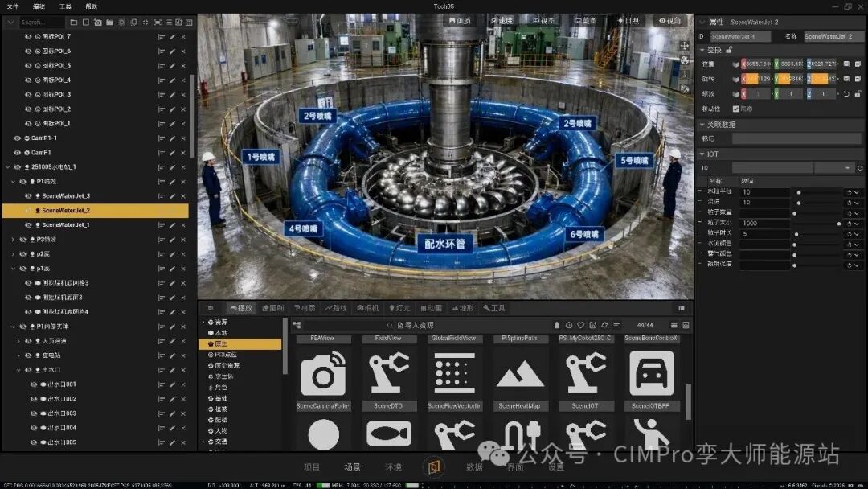868x489 pixels.
Task: Toggle visibility of SceneWaterJet_1
Action: (28, 225)
